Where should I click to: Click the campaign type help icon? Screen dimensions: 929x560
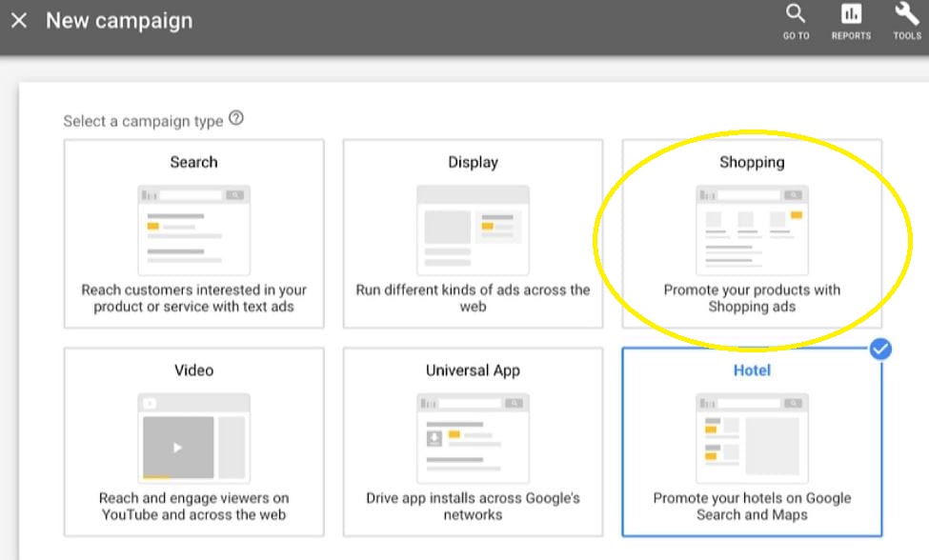[235, 118]
